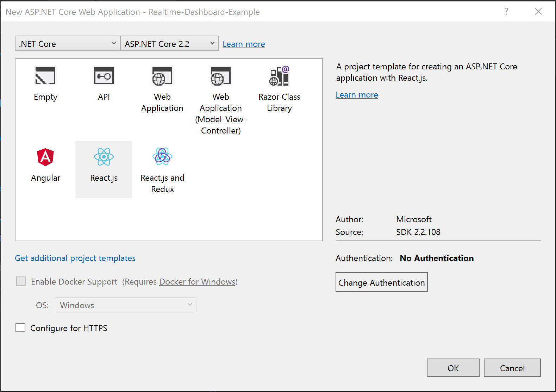Click the Configure for HTTPS label

pyautogui.click(x=69, y=328)
